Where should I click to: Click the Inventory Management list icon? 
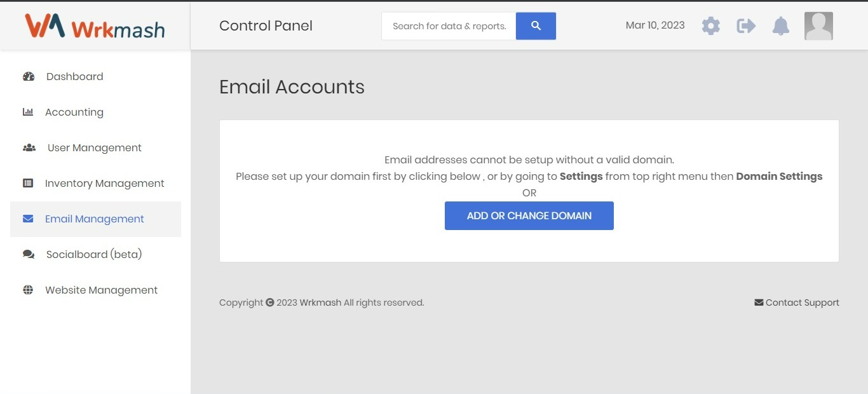tap(28, 184)
